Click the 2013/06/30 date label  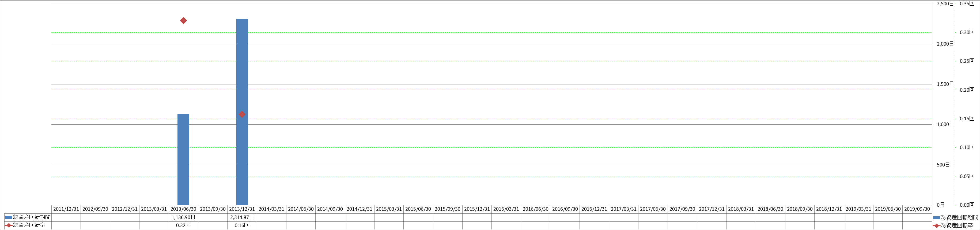pos(183,209)
